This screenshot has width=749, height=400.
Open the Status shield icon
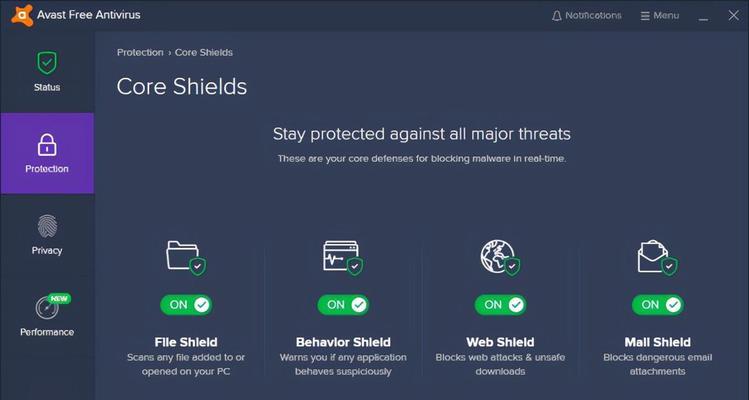click(47, 63)
